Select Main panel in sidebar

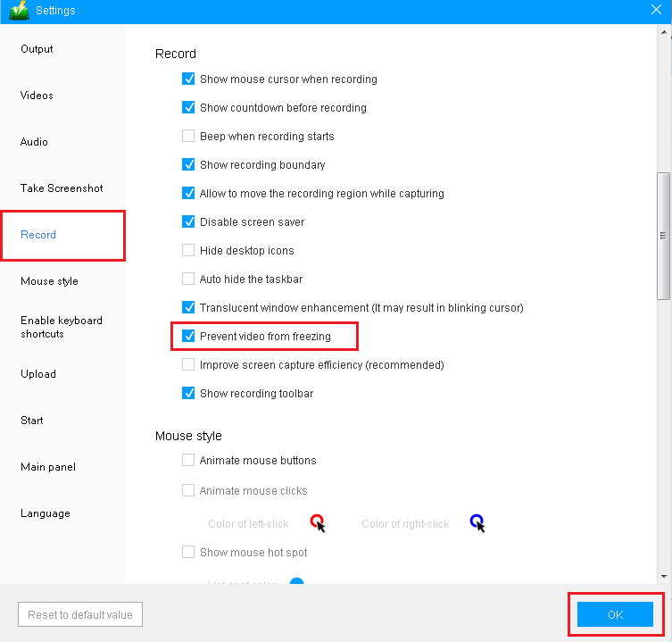point(48,467)
